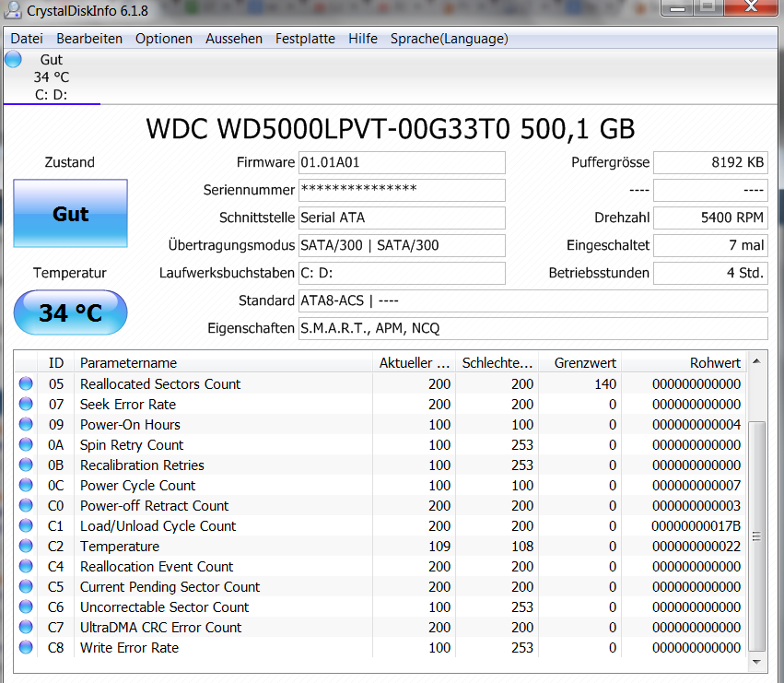The height and width of the screenshot is (683, 784).
Task: Click the status orb for Spin Retry Count
Action: coord(26,444)
